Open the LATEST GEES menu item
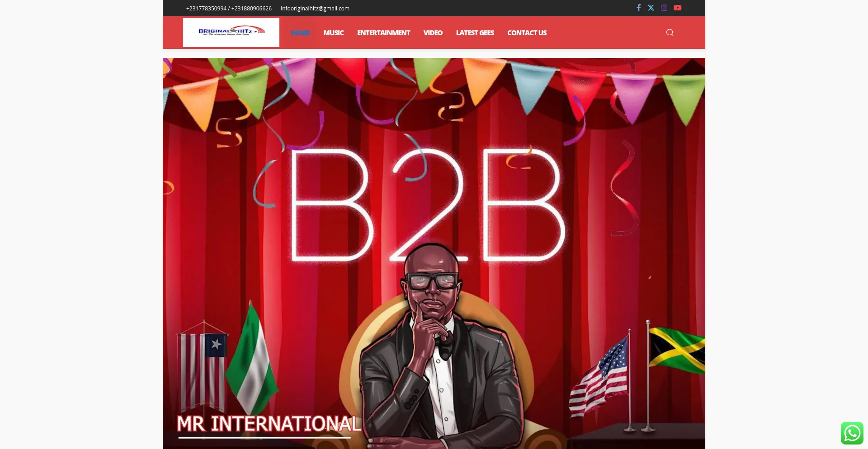The width and height of the screenshot is (868, 449). 475,33
